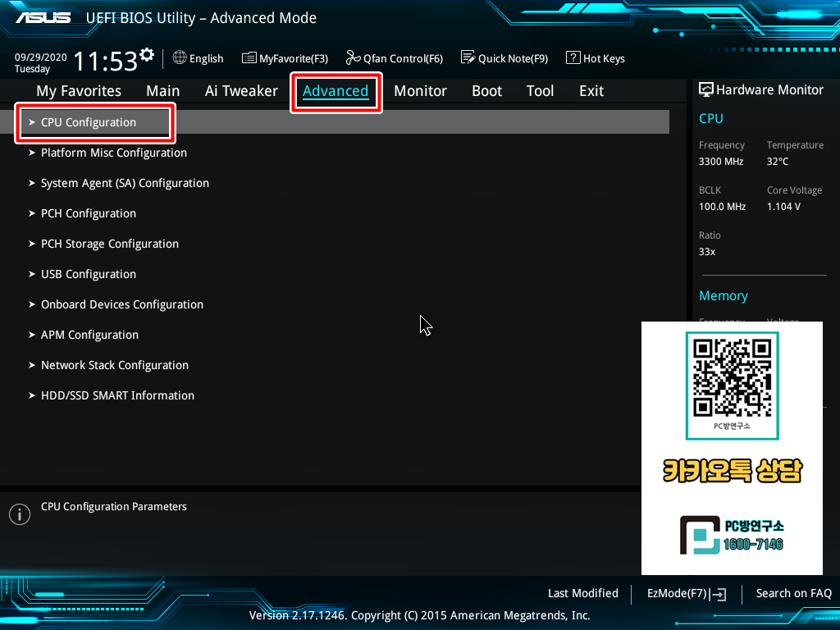Open the PCH Storage Configuration label
This screenshot has height=630, width=840.
coord(110,244)
